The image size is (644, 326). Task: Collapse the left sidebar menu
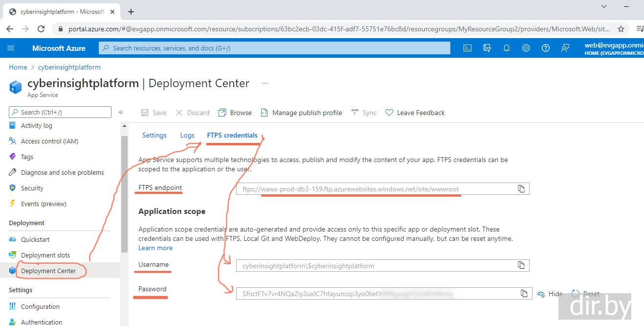[x=121, y=112]
